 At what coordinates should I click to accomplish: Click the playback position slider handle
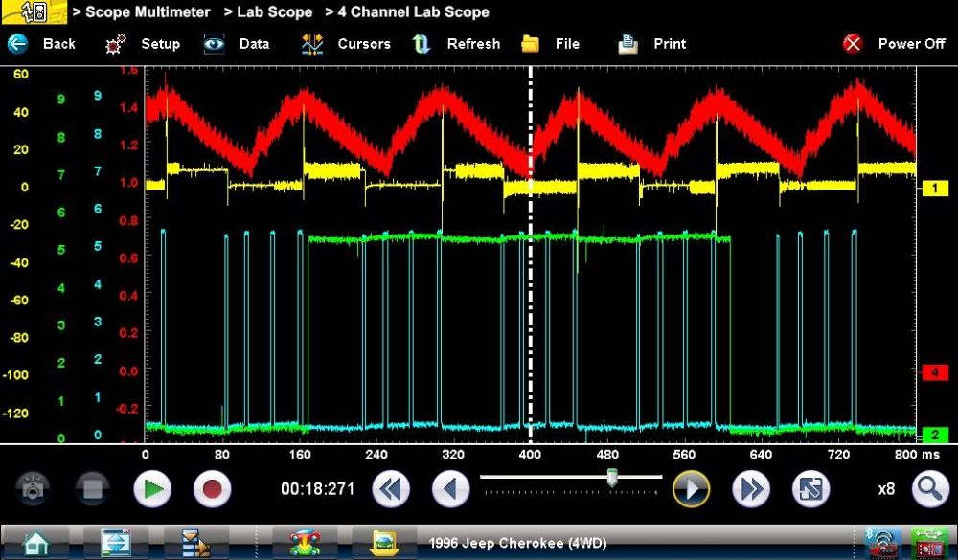[612, 478]
